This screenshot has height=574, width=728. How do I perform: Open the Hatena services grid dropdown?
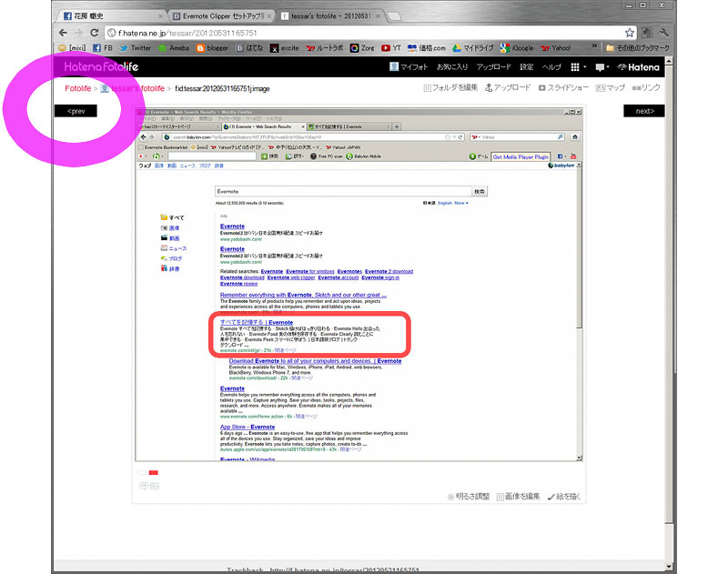578,67
